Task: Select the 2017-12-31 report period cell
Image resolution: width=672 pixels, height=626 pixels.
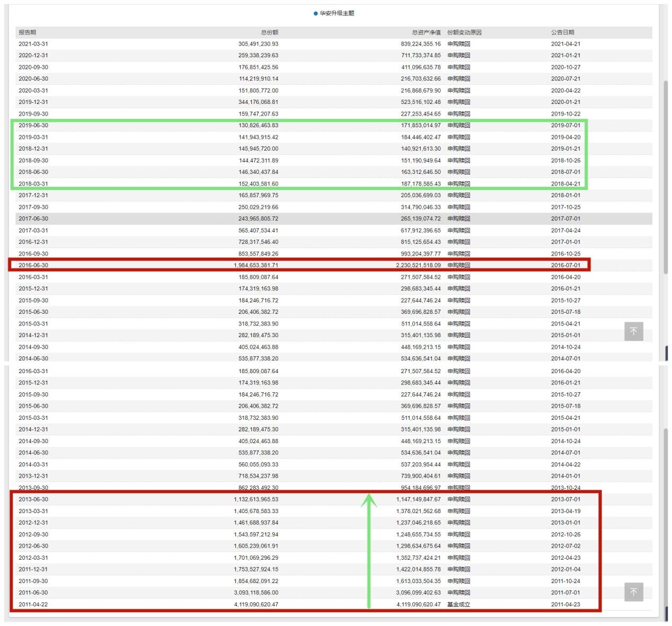Action: (33, 196)
